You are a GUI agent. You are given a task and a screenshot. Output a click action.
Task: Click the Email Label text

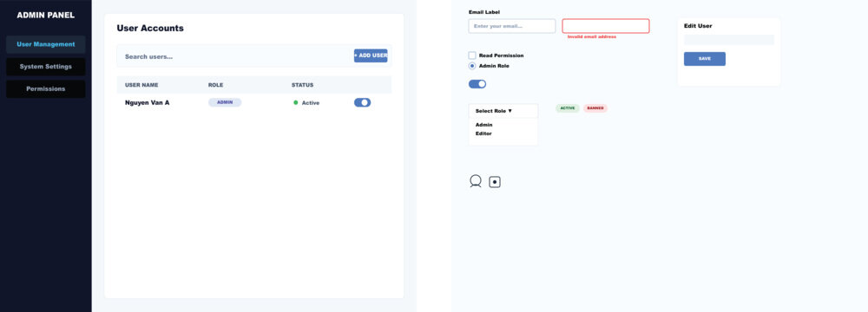(x=484, y=12)
